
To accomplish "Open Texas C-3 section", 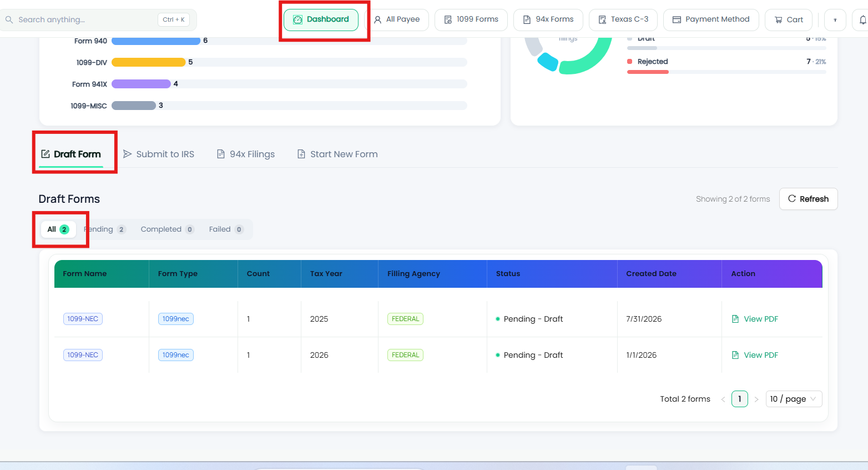I will [x=623, y=20].
